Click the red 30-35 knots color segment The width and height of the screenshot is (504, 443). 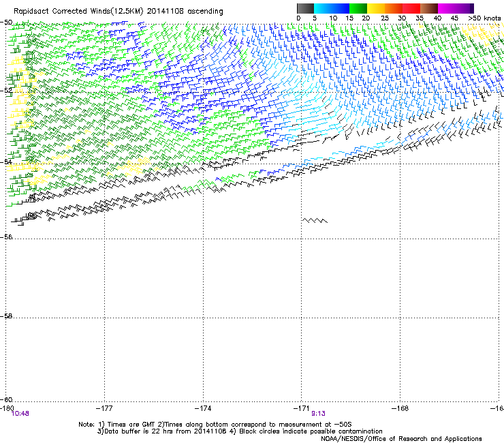(x=411, y=8)
